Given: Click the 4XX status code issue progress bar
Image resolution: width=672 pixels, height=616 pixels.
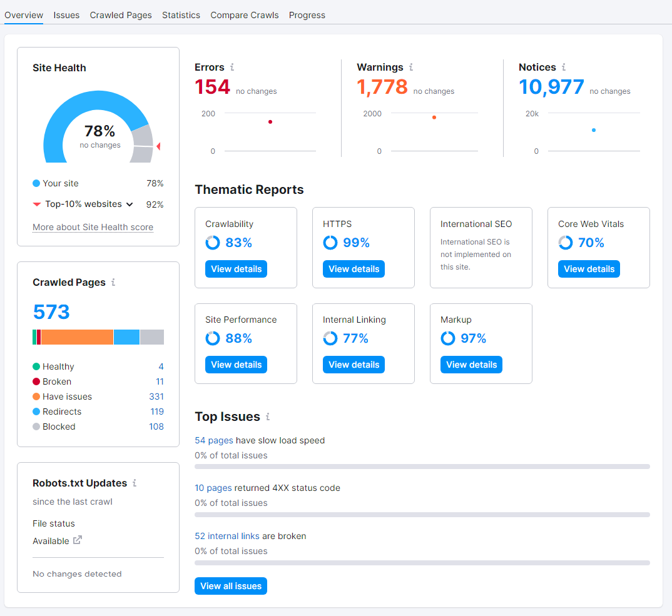Looking at the screenshot, I should click(x=422, y=515).
